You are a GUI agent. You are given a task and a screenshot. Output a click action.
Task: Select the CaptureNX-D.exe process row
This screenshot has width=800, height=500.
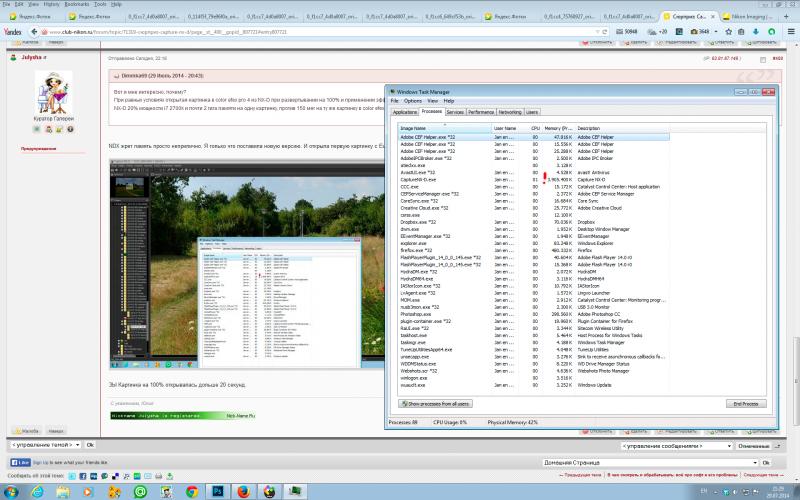[534, 180]
